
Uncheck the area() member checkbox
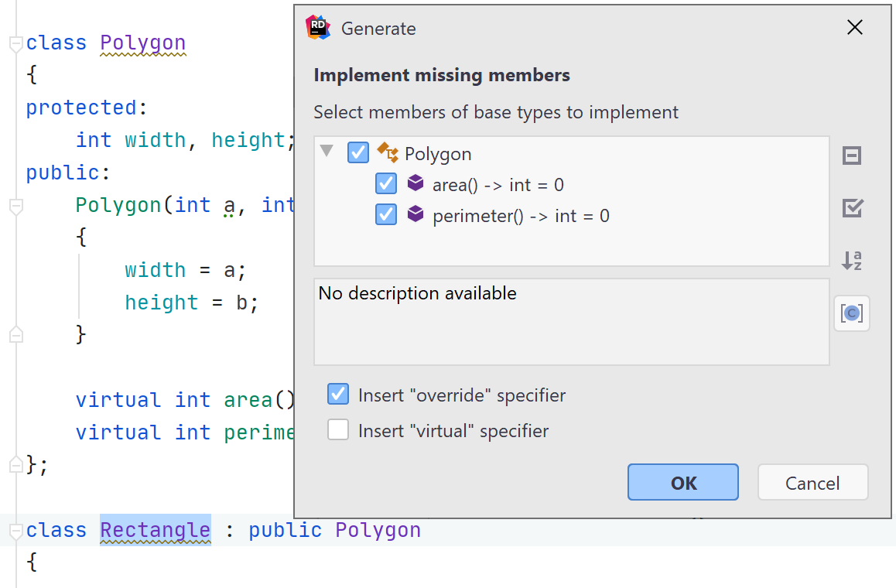click(x=385, y=183)
